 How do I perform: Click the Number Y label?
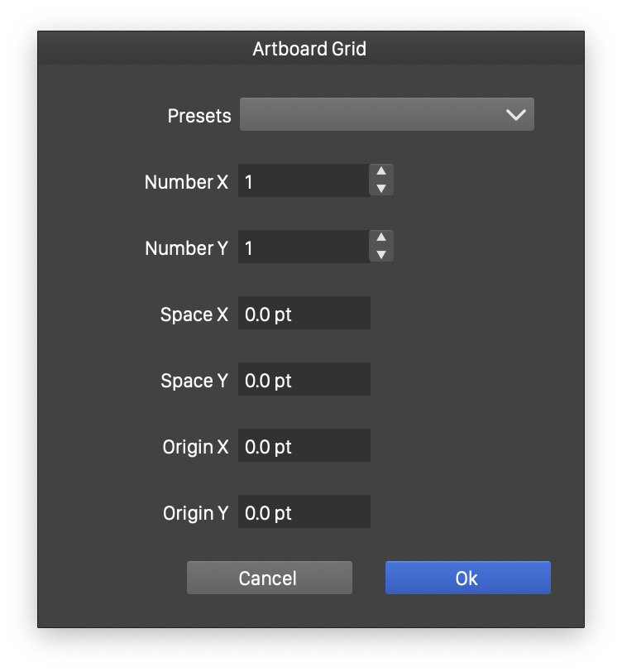[186, 248]
